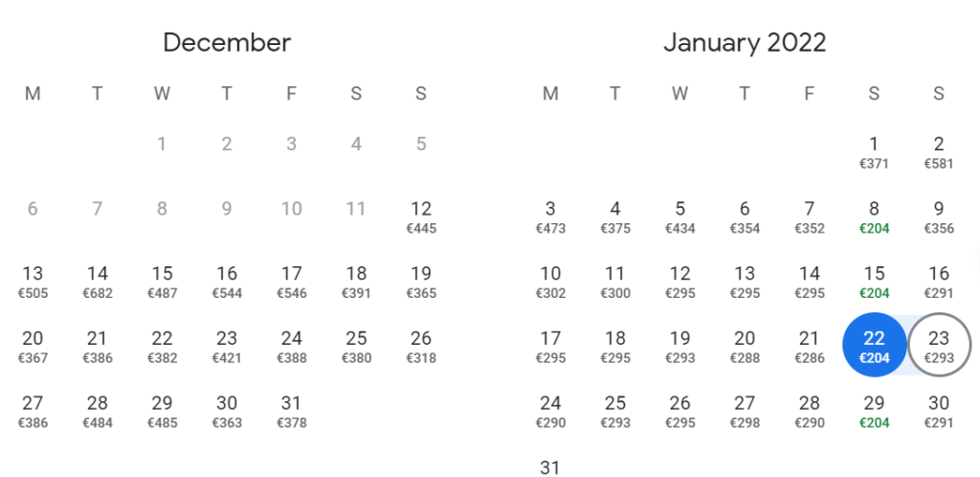Select December 31 date cell
The width and height of the screenshot is (980, 477).
pos(292,411)
